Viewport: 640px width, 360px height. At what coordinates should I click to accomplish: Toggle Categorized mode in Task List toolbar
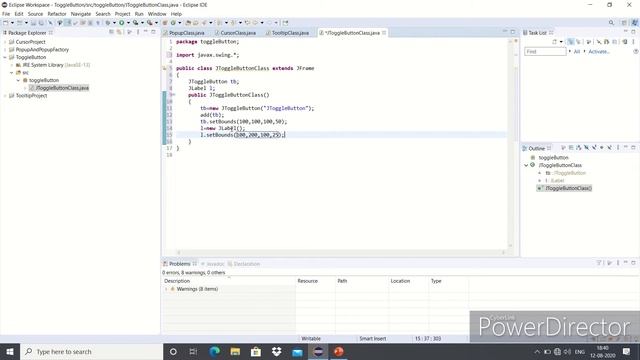pos(570,42)
